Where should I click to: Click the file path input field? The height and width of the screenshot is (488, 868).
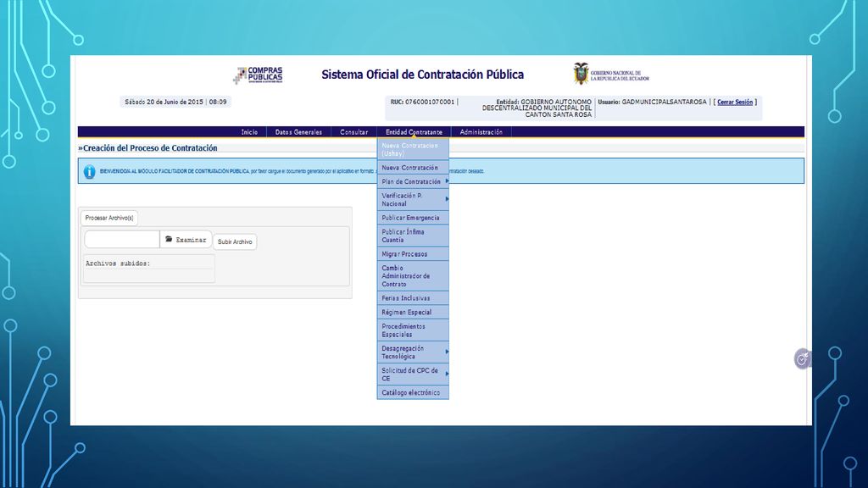(x=122, y=240)
